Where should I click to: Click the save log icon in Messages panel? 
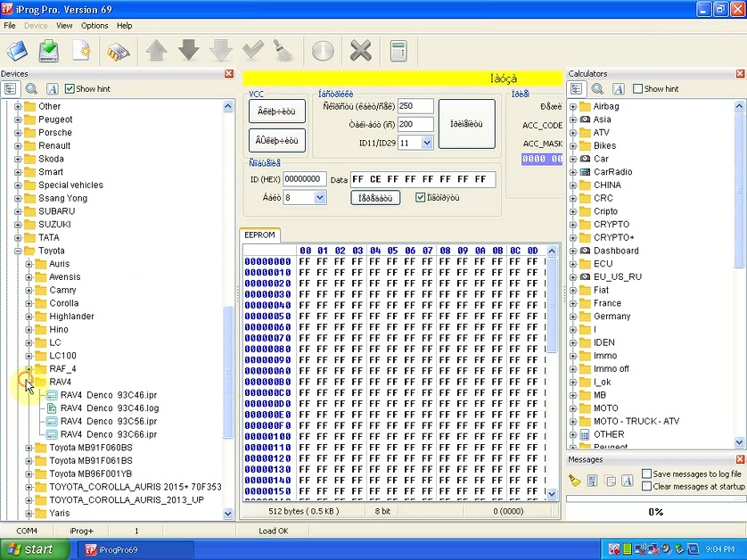coord(592,481)
